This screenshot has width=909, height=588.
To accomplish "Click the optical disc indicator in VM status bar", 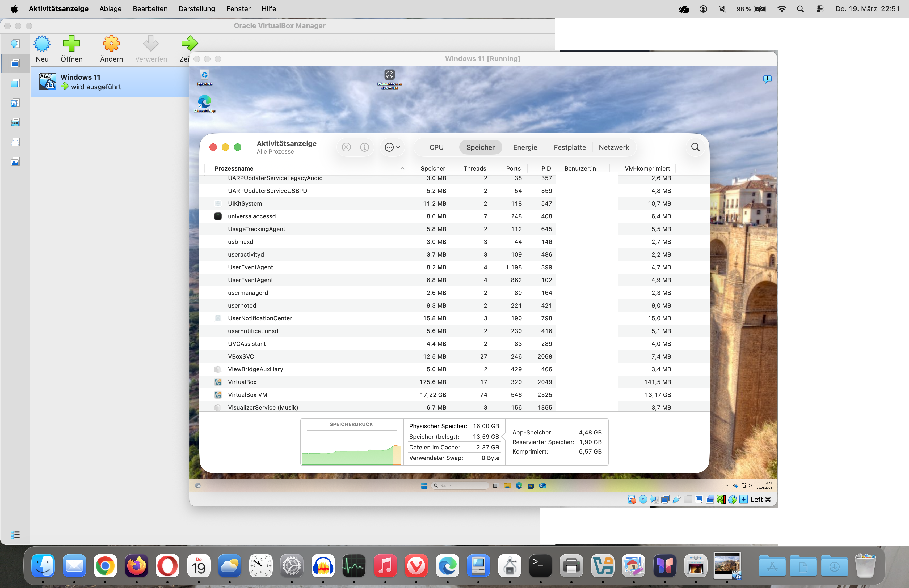I will pyautogui.click(x=643, y=500).
